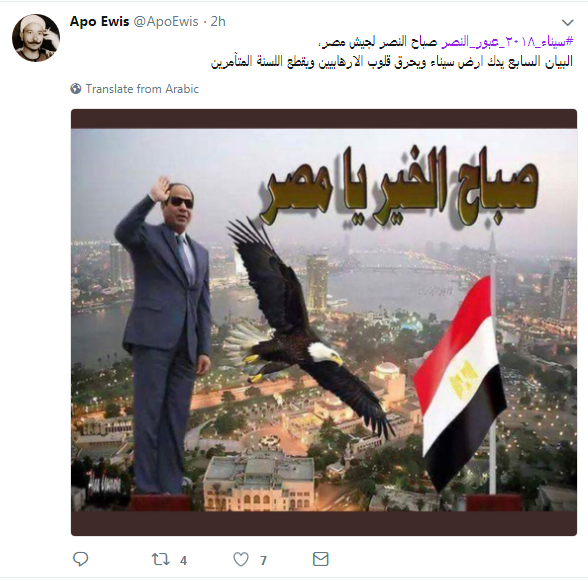Viewport: 588px width, 581px height.
Task: Click the Apo Ewis display name
Action: coord(99,21)
